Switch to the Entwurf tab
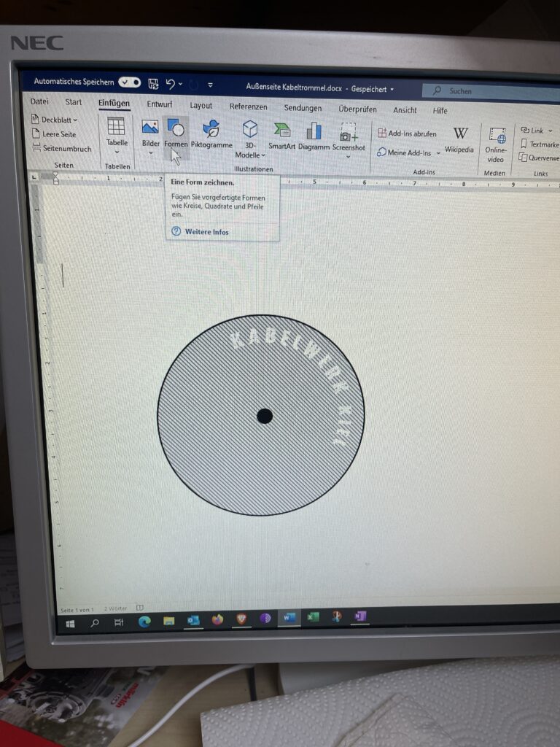Viewport: 560px width, 747px height. (159, 104)
